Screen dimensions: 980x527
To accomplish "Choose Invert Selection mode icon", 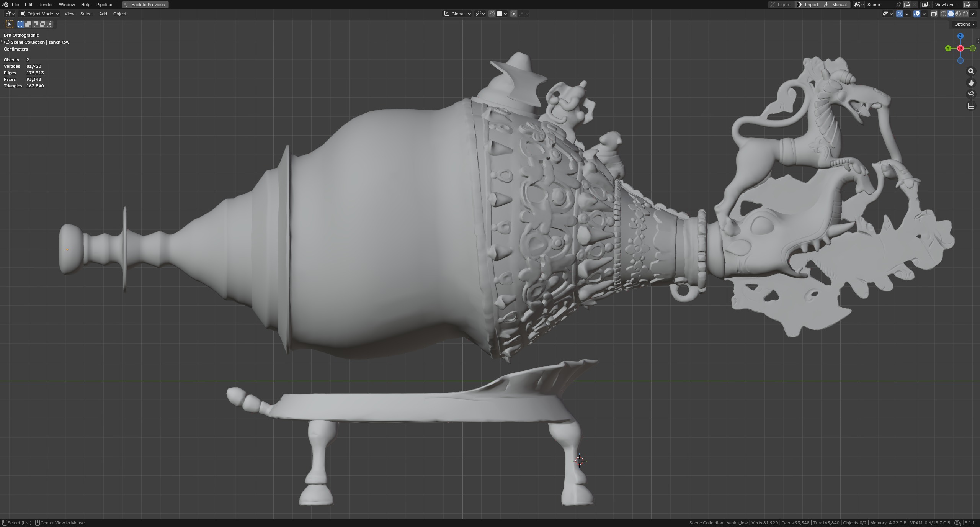I will pos(42,24).
